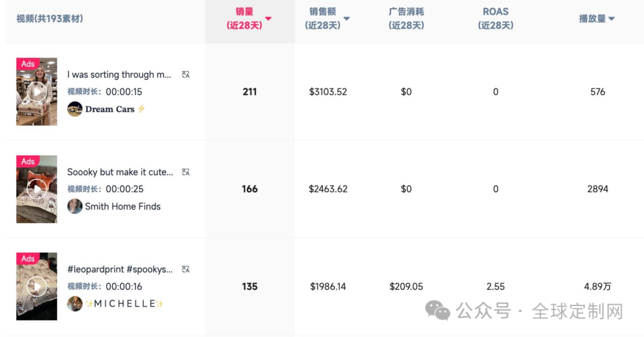Screen dimensions: 644x337
Task: Click sales count 166
Action: (250, 189)
